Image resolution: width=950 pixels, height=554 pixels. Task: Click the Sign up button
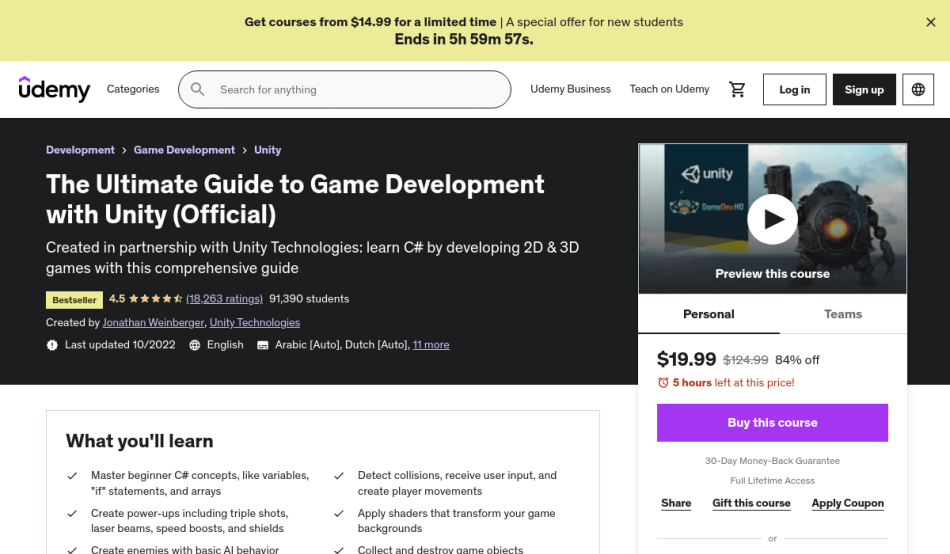(x=864, y=90)
